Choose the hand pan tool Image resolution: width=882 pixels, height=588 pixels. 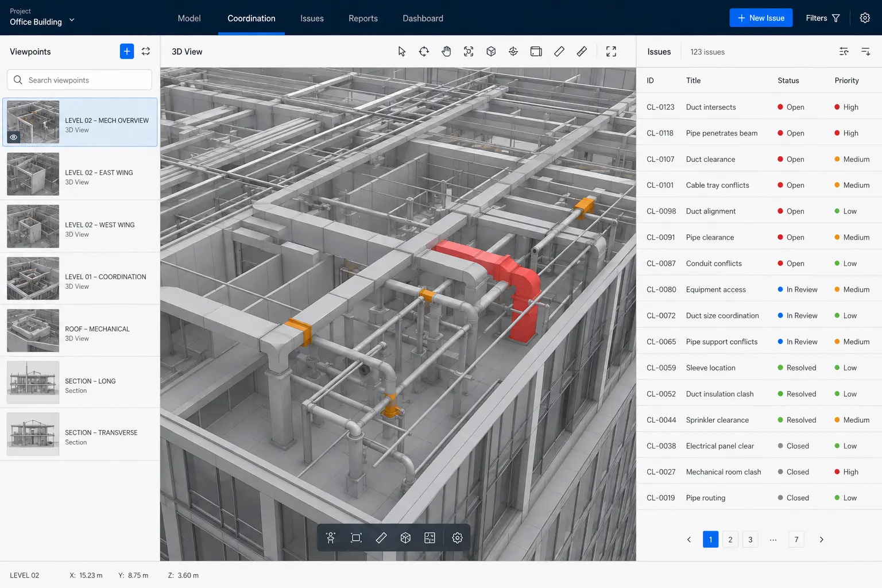tap(446, 52)
